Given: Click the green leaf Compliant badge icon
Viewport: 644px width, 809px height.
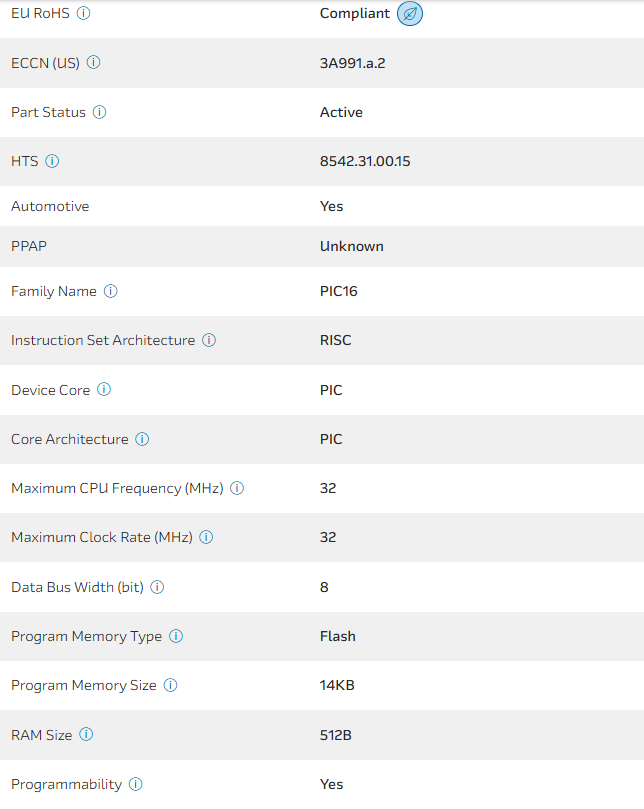Looking at the screenshot, I should pos(410,14).
